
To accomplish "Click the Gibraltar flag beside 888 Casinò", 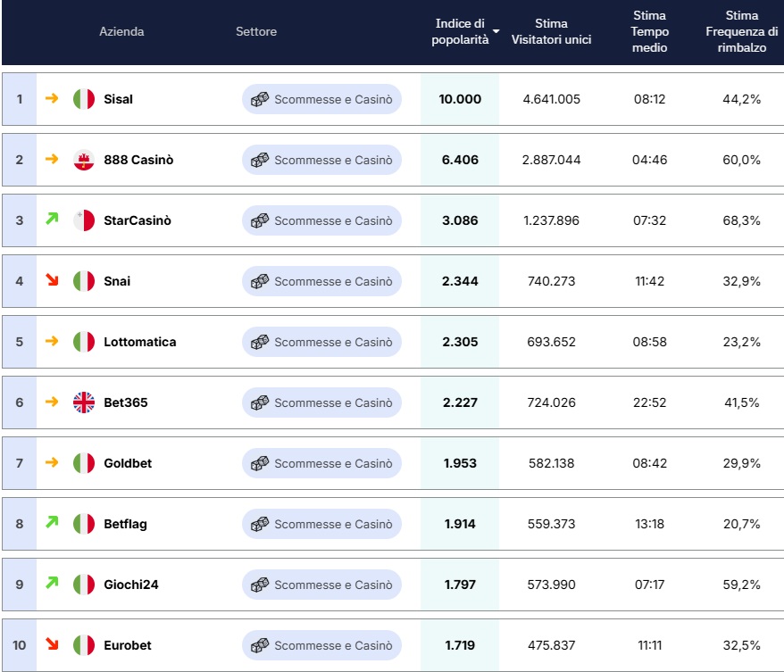I will click(84, 160).
